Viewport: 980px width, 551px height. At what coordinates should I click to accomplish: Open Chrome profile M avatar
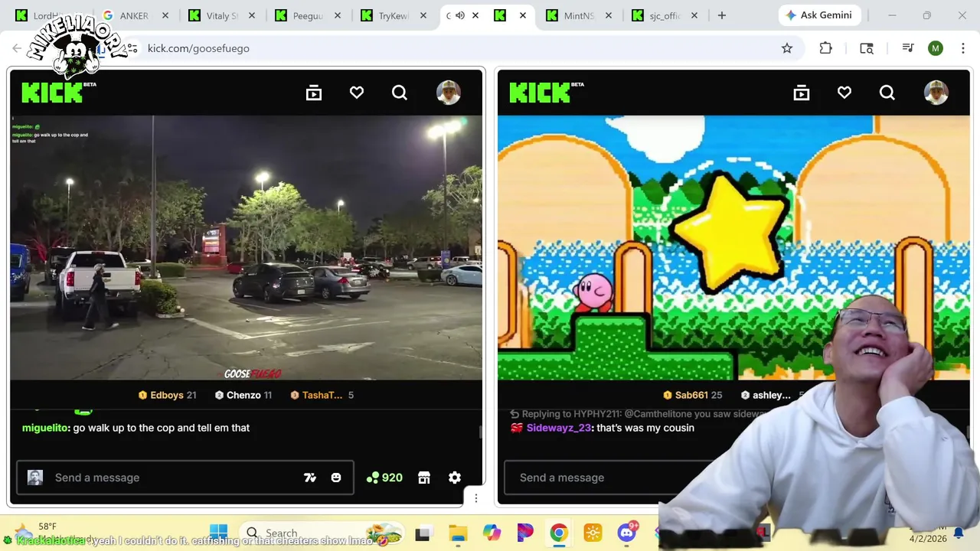(x=936, y=48)
